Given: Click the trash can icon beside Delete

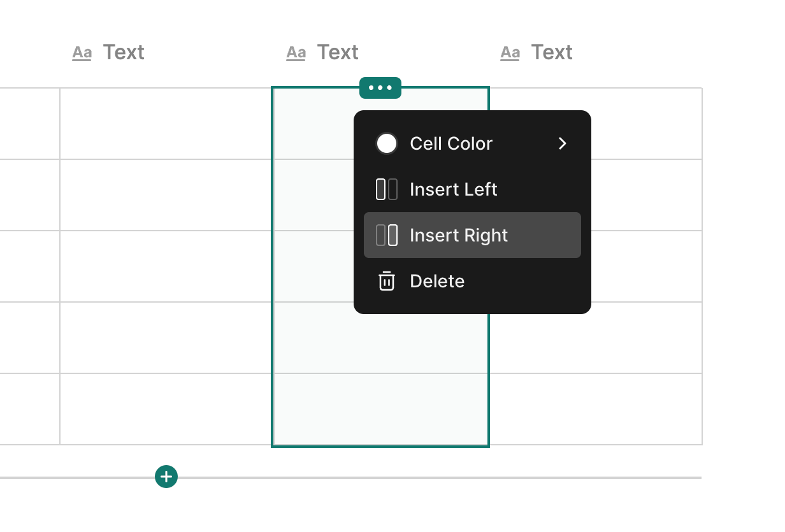Looking at the screenshot, I should [x=387, y=281].
